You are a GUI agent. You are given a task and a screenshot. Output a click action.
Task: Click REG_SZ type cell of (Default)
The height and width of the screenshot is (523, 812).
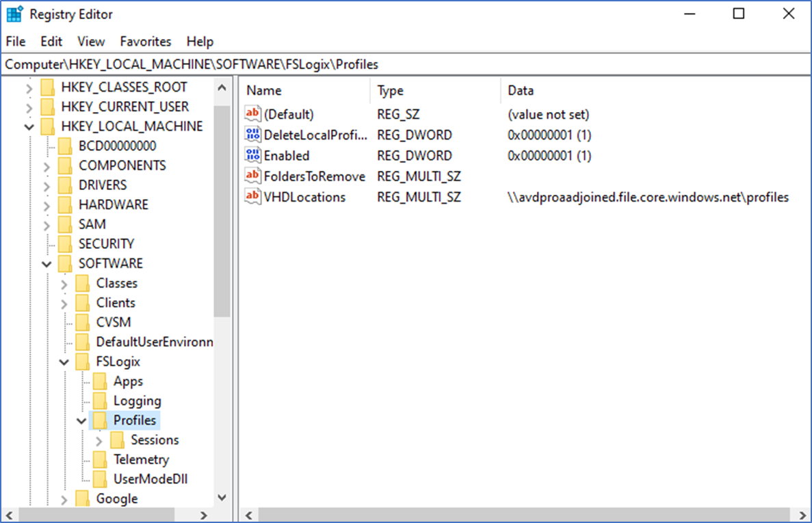(x=398, y=114)
